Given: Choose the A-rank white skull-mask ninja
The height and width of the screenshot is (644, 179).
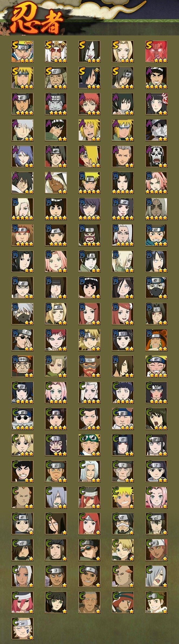Looking at the screenshot, I should tap(156, 157).
